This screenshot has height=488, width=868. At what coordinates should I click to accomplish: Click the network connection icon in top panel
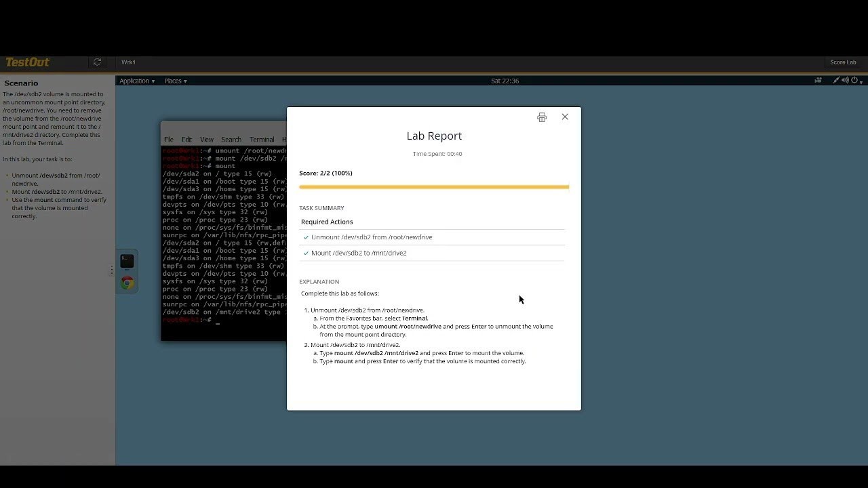pyautogui.click(x=836, y=80)
